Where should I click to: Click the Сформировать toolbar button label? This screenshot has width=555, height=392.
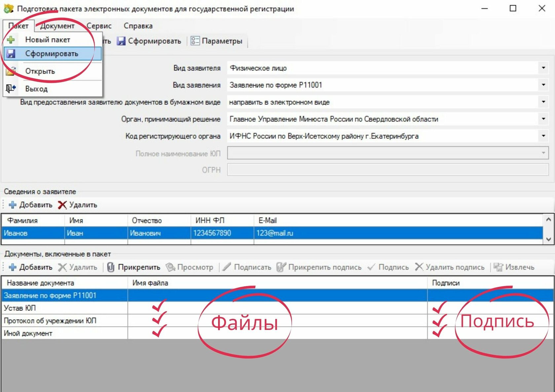click(x=155, y=41)
